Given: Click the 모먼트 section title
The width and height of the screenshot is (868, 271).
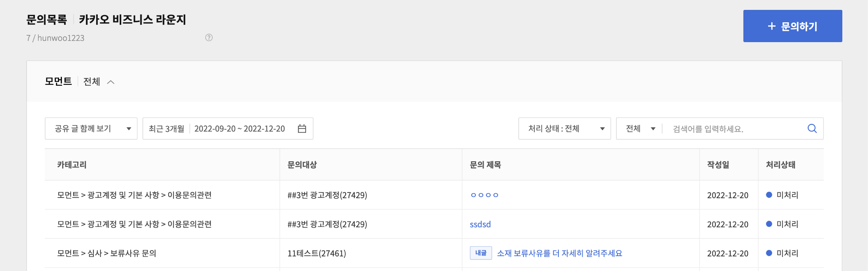Looking at the screenshot, I should click(x=58, y=81).
